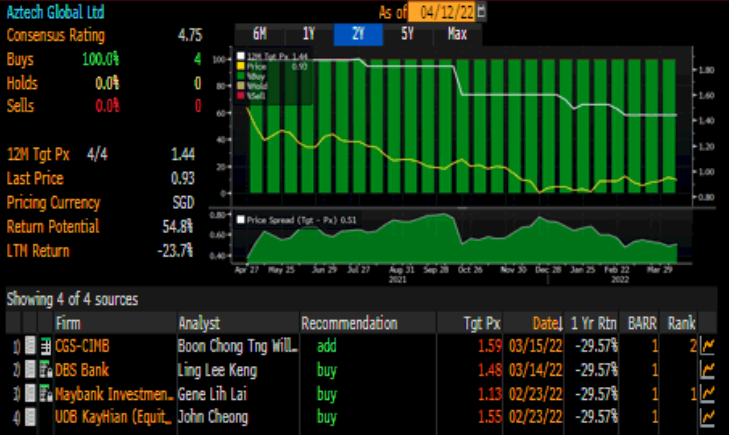Edit the As of date field
The height and width of the screenshot is (435, 729).
click(x=444, y=13)
